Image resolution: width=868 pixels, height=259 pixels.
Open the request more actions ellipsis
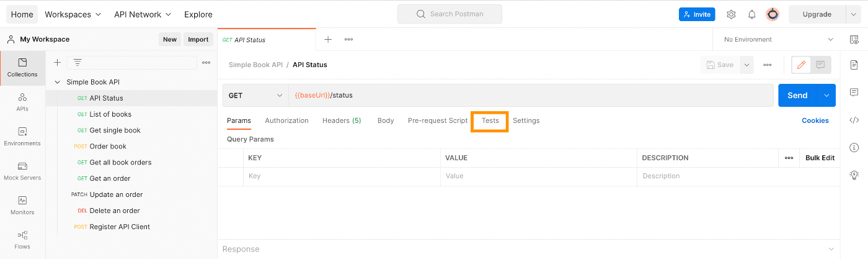point(768,65)
